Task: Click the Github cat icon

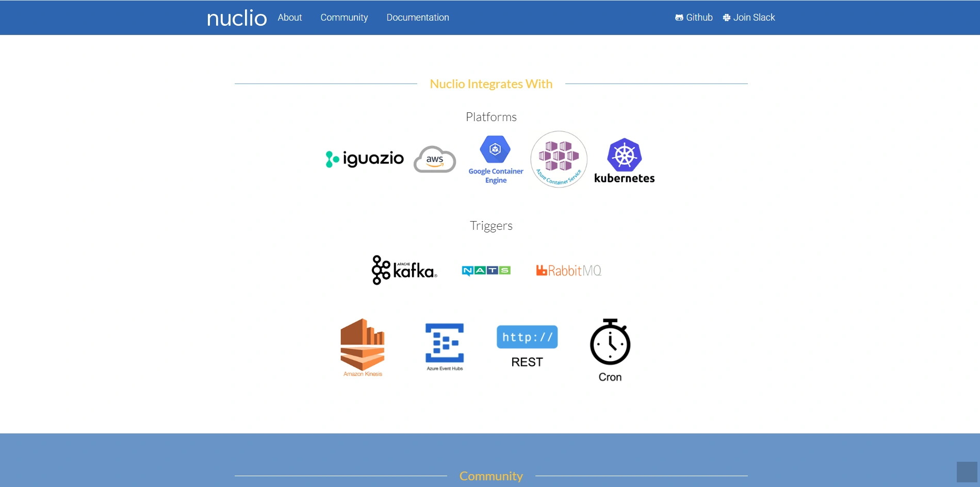Action: pos(679,18)
